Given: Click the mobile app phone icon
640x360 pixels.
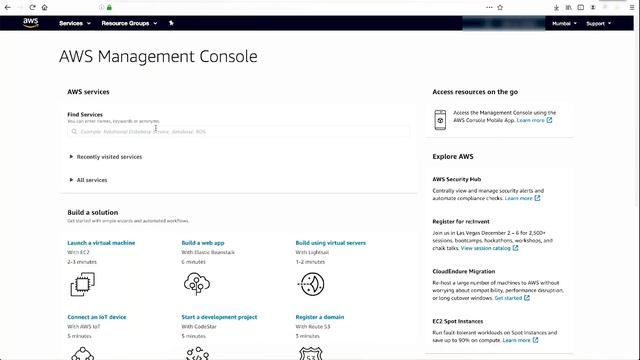Looking at the screenshot, I should (440, 120).
